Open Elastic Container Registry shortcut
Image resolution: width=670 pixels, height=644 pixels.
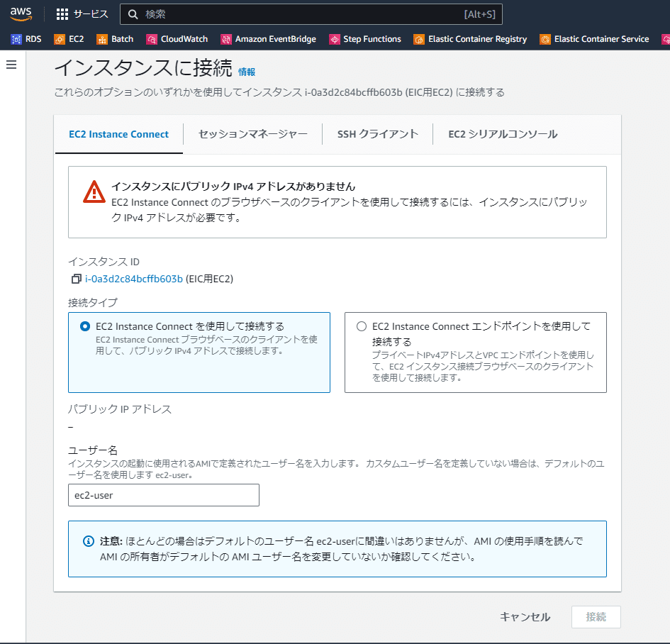click(470, 39)
